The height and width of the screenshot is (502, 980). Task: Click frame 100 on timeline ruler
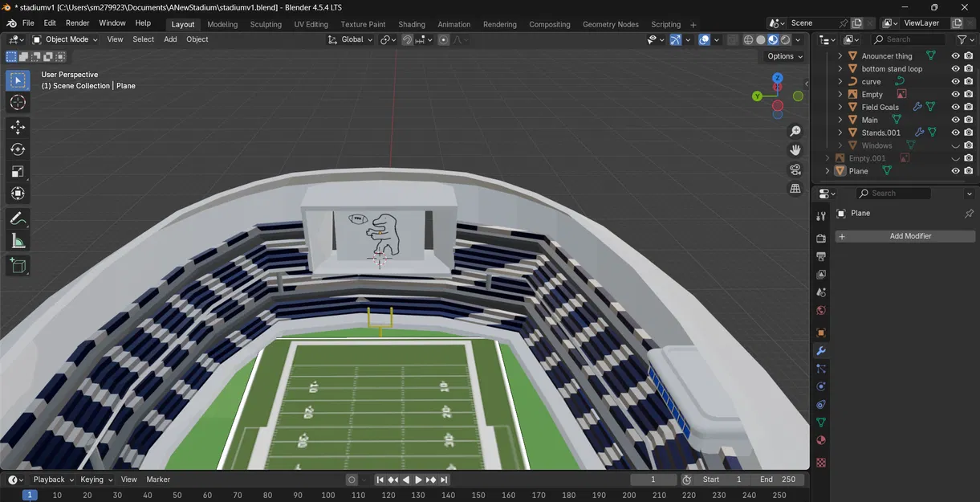328,496
